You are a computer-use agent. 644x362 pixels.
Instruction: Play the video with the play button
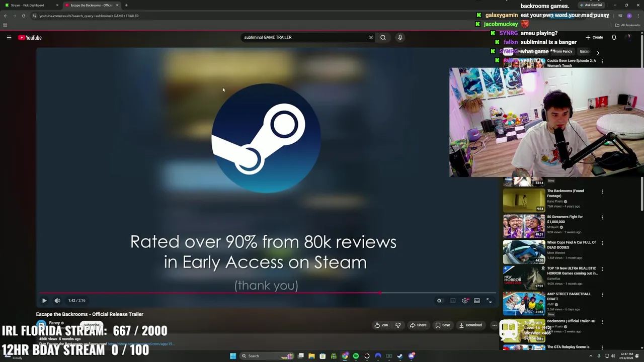click(44, 301)
